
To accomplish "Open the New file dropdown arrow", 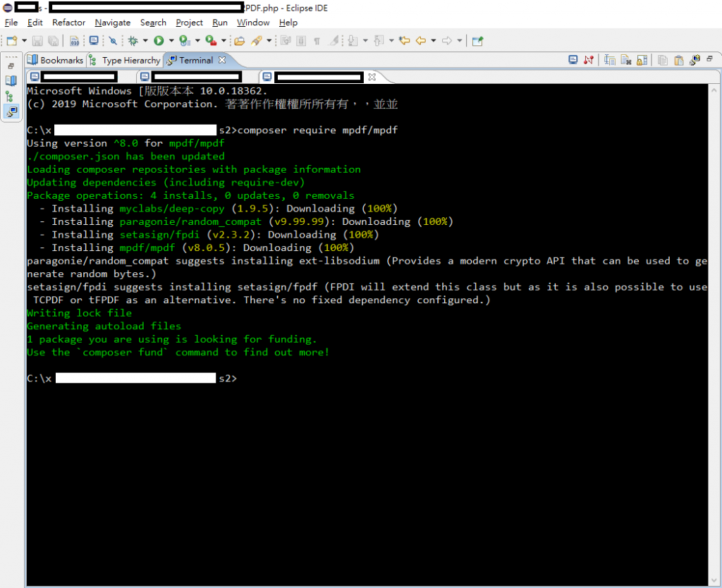I will [x=24, y=41].
